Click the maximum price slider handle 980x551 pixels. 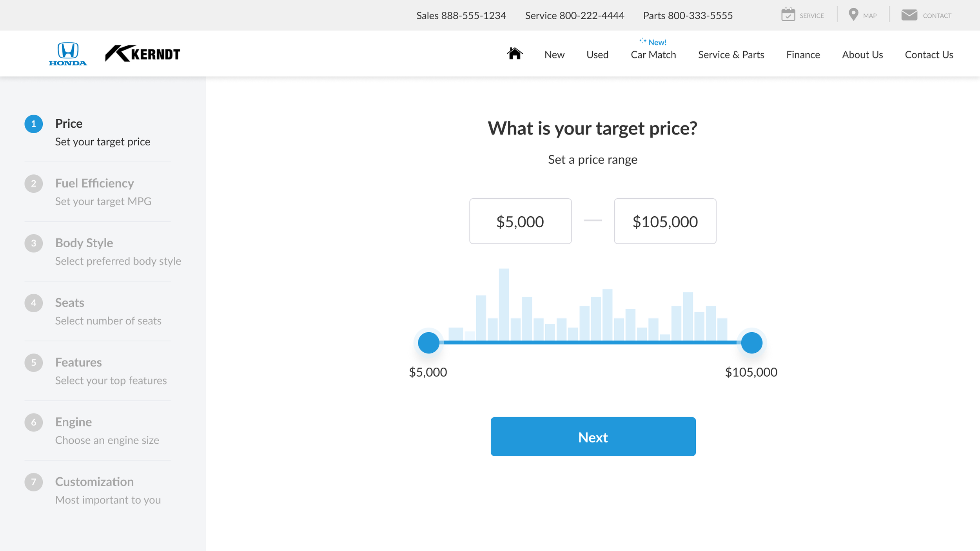(751, 343)
